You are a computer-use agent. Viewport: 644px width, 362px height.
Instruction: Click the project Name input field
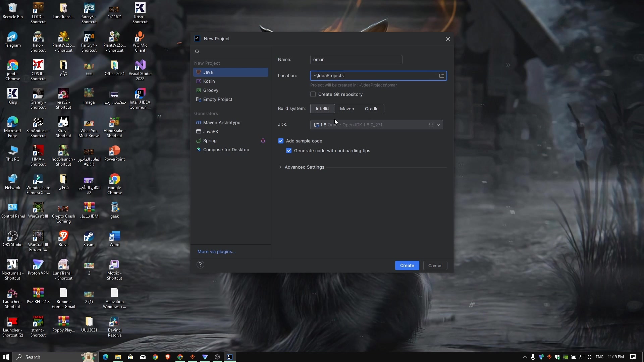click(x=356, y=60)
